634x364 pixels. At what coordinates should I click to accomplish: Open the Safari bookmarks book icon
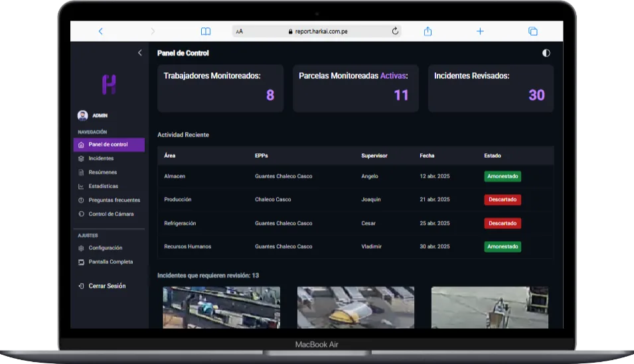pos(206,31)
